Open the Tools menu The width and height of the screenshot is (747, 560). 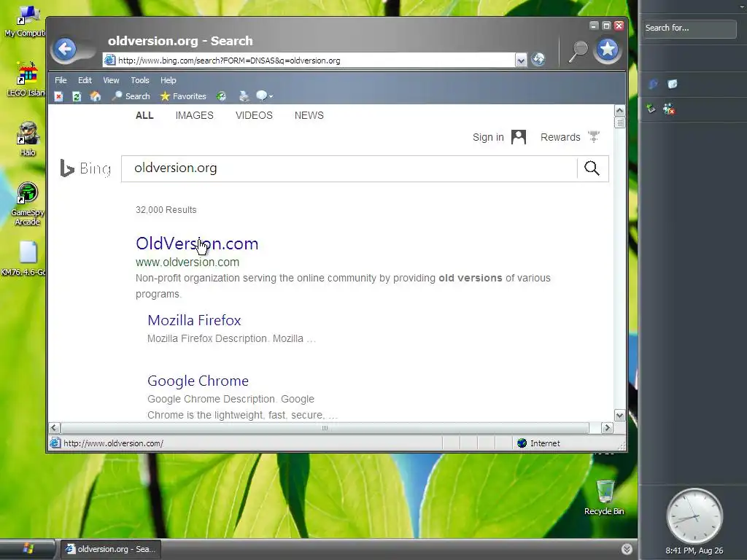pos(139,80)
